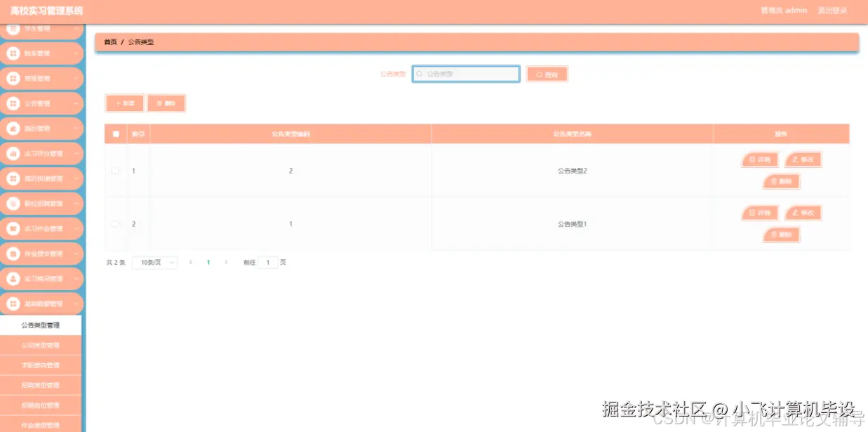Expand the 简历管理 chevron

tap(76, 129)
